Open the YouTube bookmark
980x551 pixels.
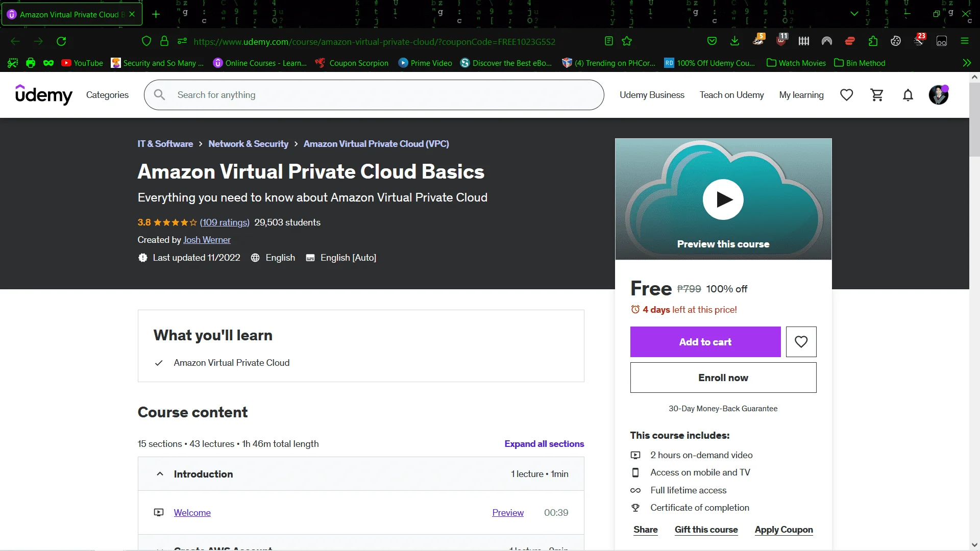click(x=82, y=63)
